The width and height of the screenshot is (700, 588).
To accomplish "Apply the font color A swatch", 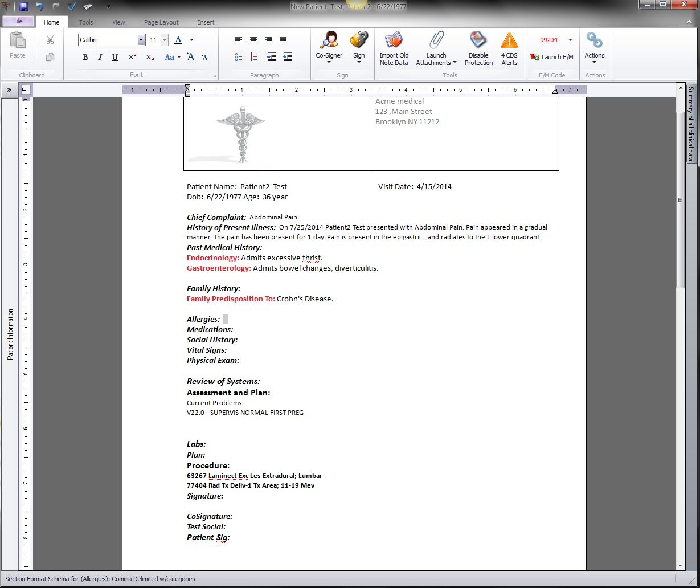I will click(178, 40).
